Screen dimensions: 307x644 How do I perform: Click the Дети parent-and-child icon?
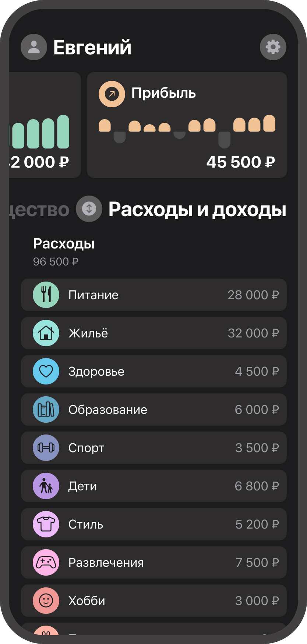pos(46,486)
